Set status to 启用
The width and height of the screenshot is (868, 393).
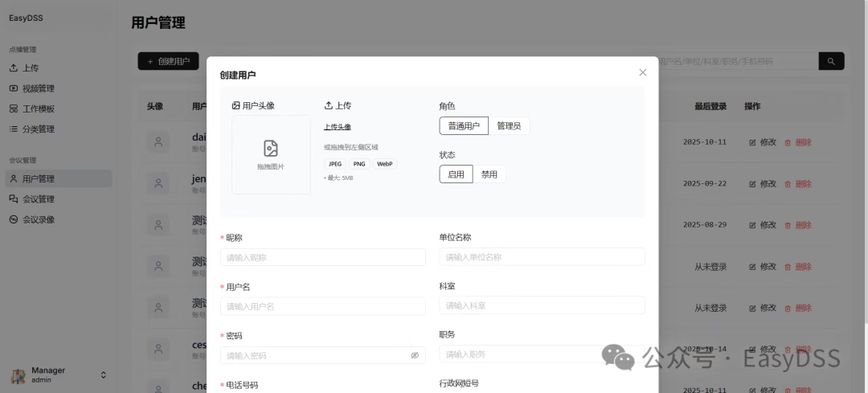(x=457, y=174)
